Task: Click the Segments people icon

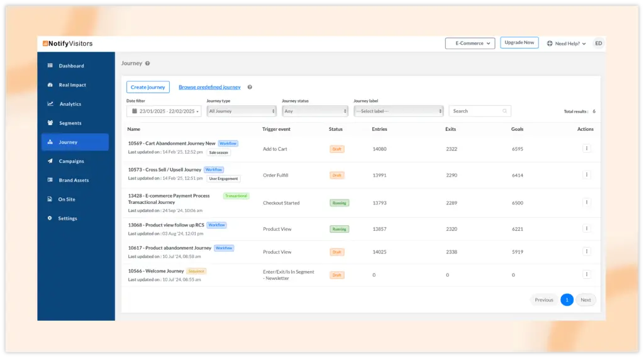Action: coord(50,123)
